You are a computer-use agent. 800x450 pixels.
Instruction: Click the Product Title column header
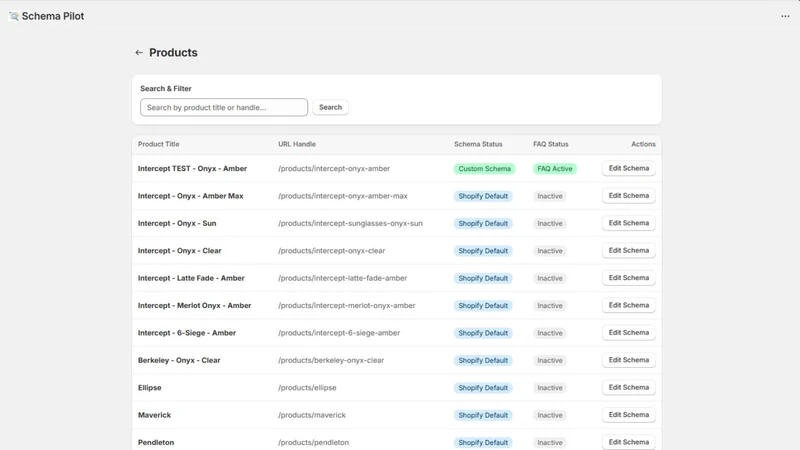(158, 144)
